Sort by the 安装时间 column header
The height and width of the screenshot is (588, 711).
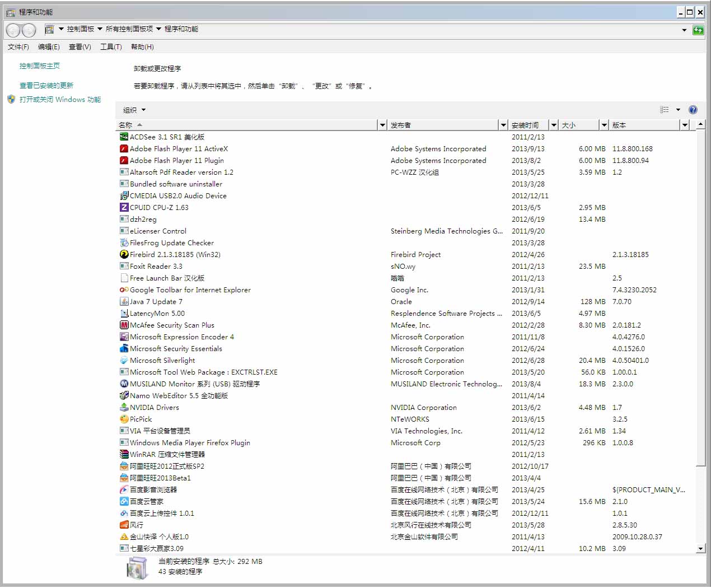pyautogui.click(x=530, y=125)
